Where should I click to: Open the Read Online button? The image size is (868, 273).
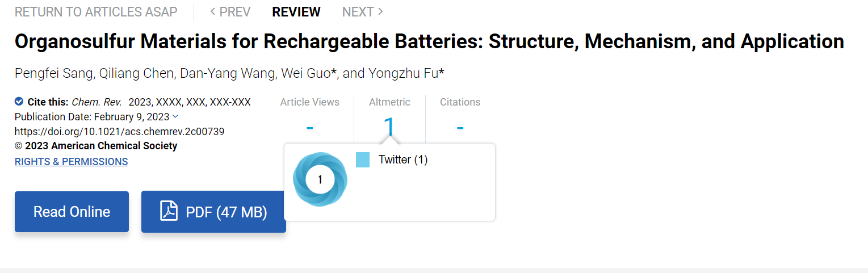(72, 212)
